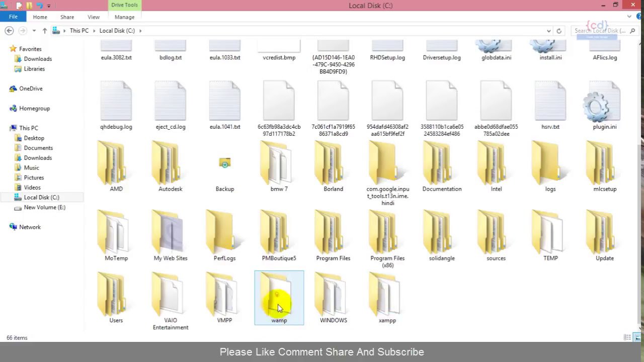Open Music under This PC
Viewport: 644px width, 362px height.
click(x=31, y=168)
